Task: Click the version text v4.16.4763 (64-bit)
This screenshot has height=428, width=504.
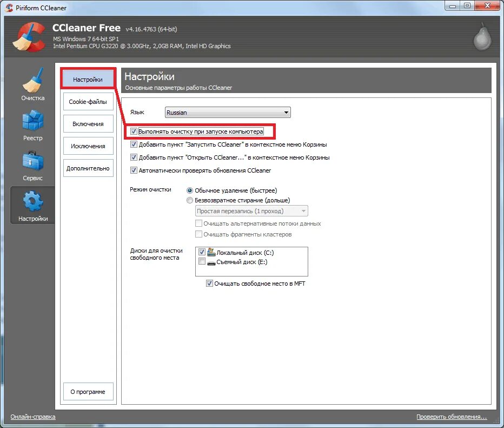Action: tap(151, 29)
